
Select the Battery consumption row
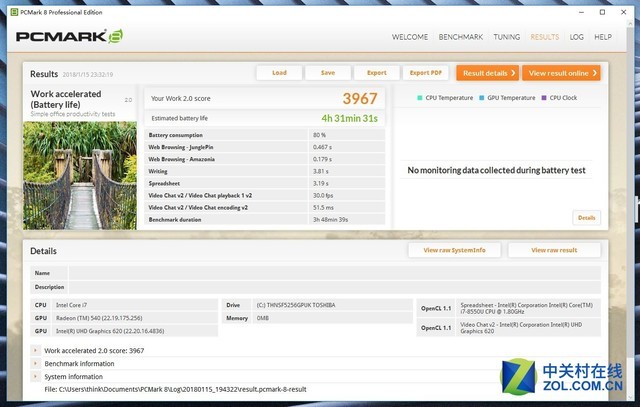264,135
